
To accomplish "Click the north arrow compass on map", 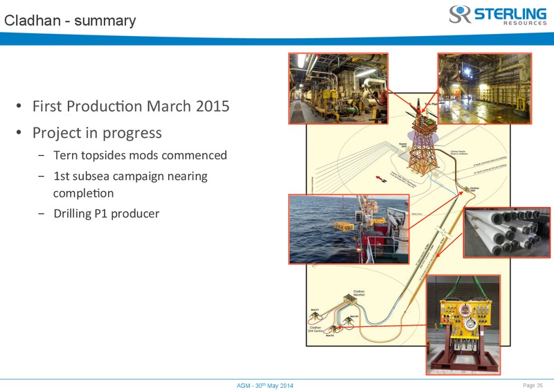I will pyautogui.click(x=381, y=179).
